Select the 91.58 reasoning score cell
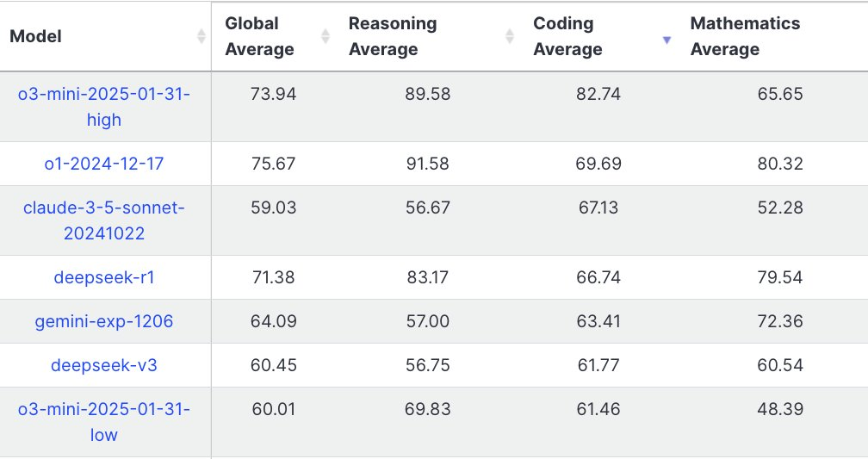This screenshot has width=868, height=459. coord(427,164)
